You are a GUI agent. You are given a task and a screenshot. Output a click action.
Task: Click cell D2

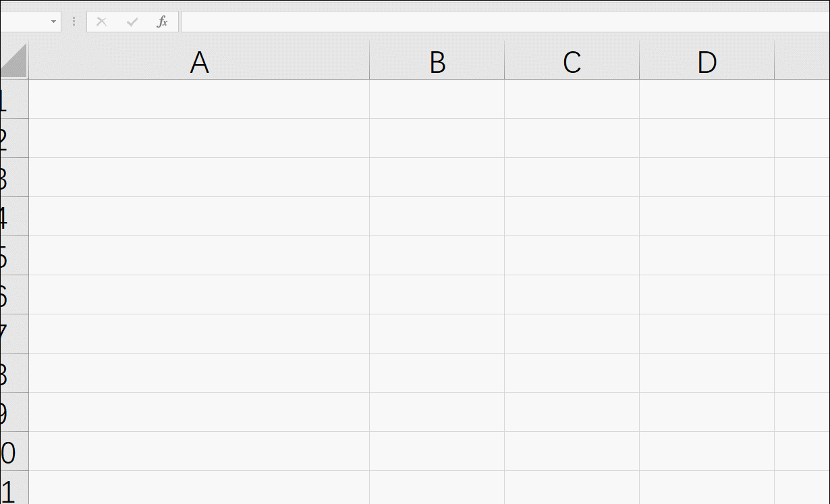click(x=707, y=138)
